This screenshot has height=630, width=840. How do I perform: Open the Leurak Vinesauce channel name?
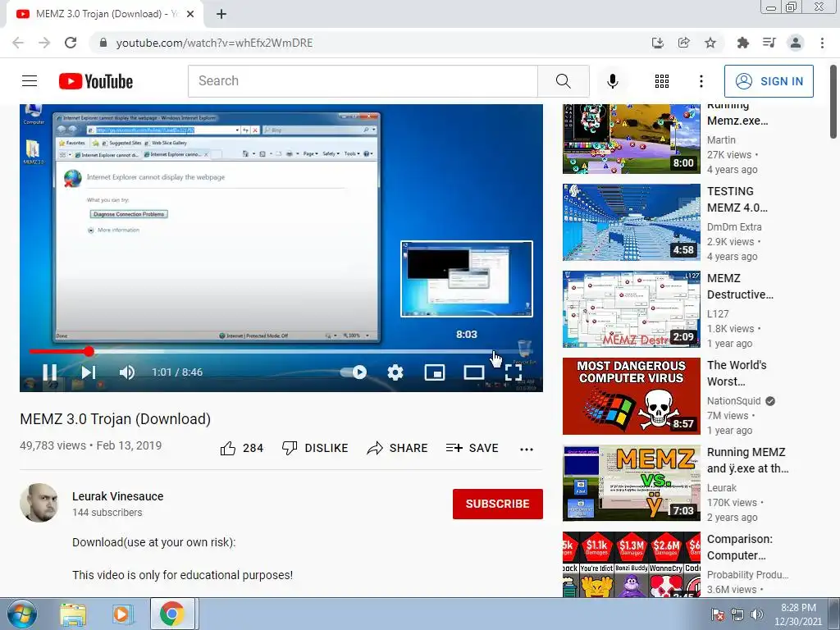118,496
